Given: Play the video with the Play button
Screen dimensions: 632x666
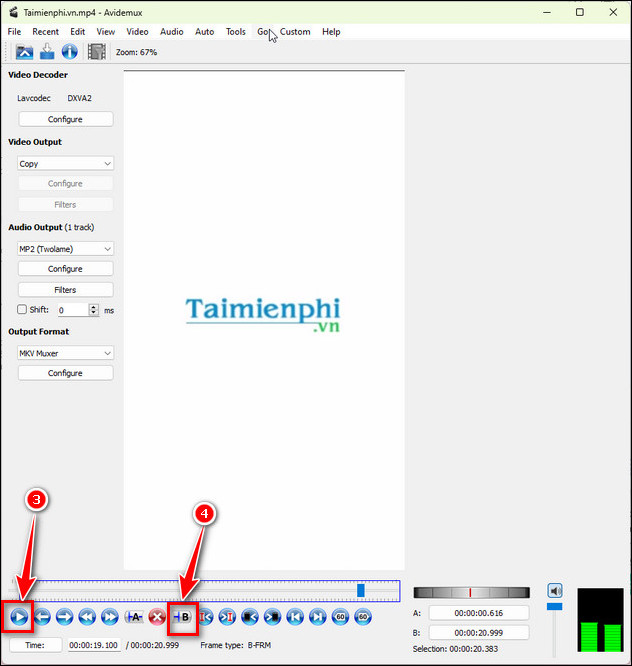Looking at the screenshot, I should click(x=19, y=617).
